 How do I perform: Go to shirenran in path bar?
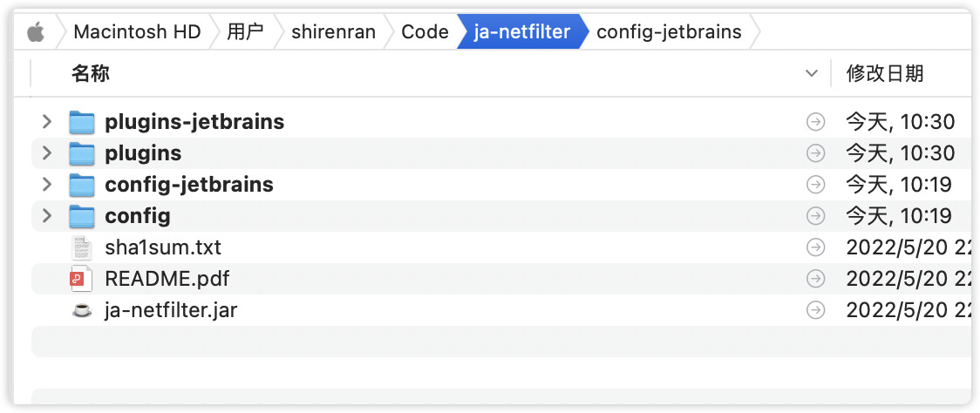tap(334, 32)
